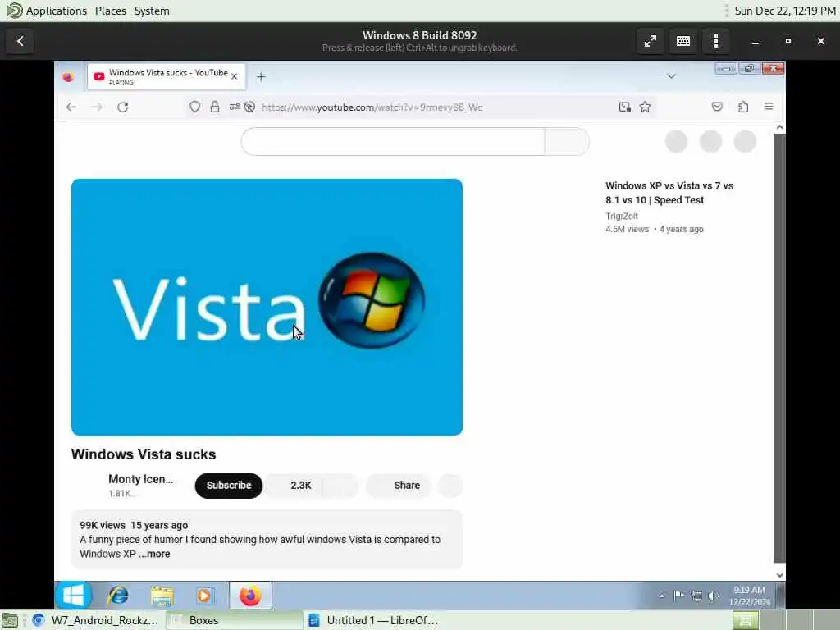This screenshot has width=840, height=630.
Task: Open the tracking protection shield
Action: point(195,107)
